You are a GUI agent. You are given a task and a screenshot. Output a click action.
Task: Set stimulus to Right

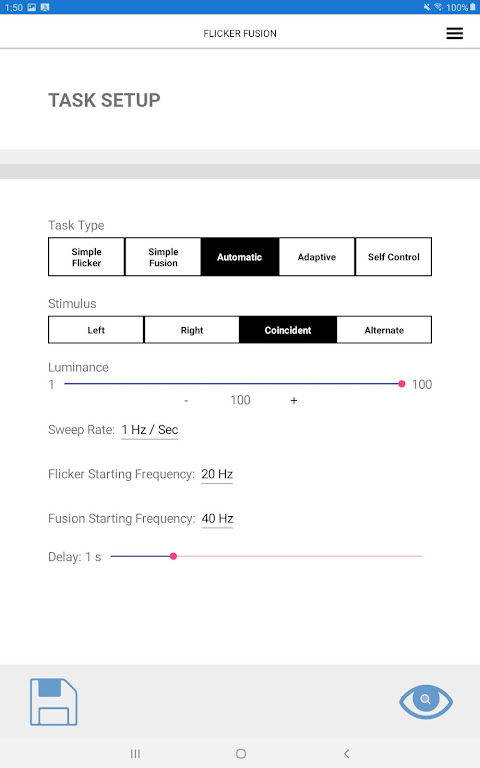(x=192, y=330)
